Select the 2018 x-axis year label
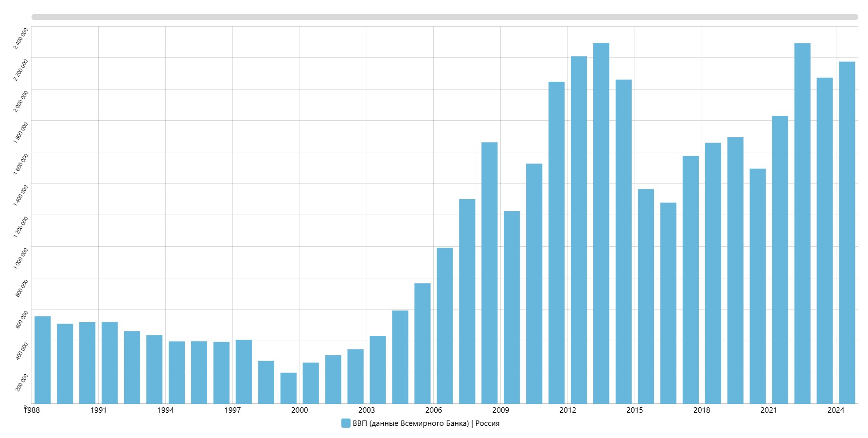Viewport: 868px width, 438px height. coord(702,410)
